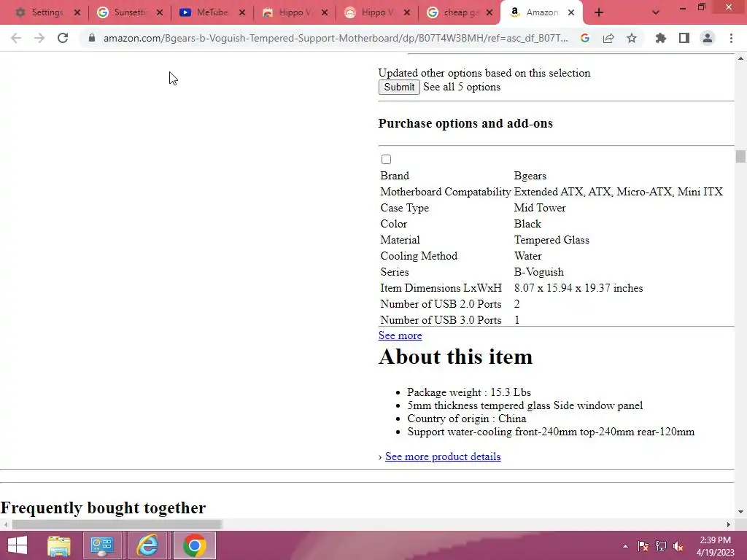Image resolution: width=747 pixels, height=560 pixels.
Task: Open File Explorer from taskbar
Action: click(59, 545)
